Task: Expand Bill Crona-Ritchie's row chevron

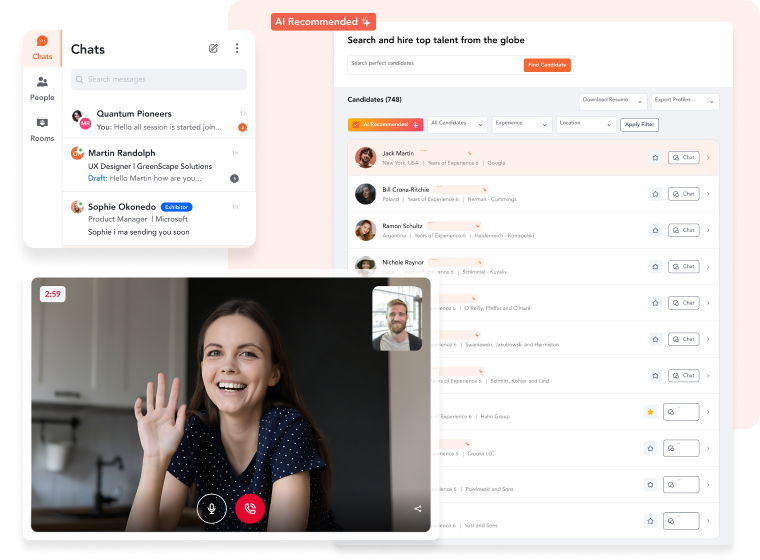Action: (708, 194)
